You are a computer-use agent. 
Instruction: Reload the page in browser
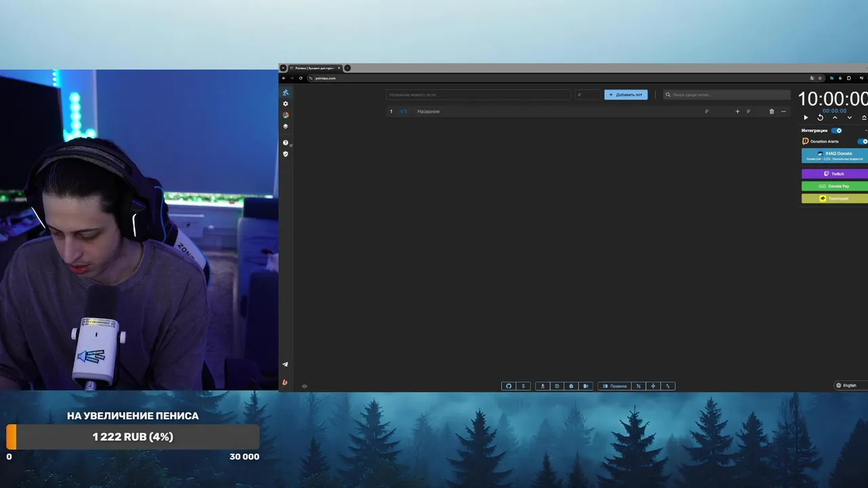coord(300,78)
